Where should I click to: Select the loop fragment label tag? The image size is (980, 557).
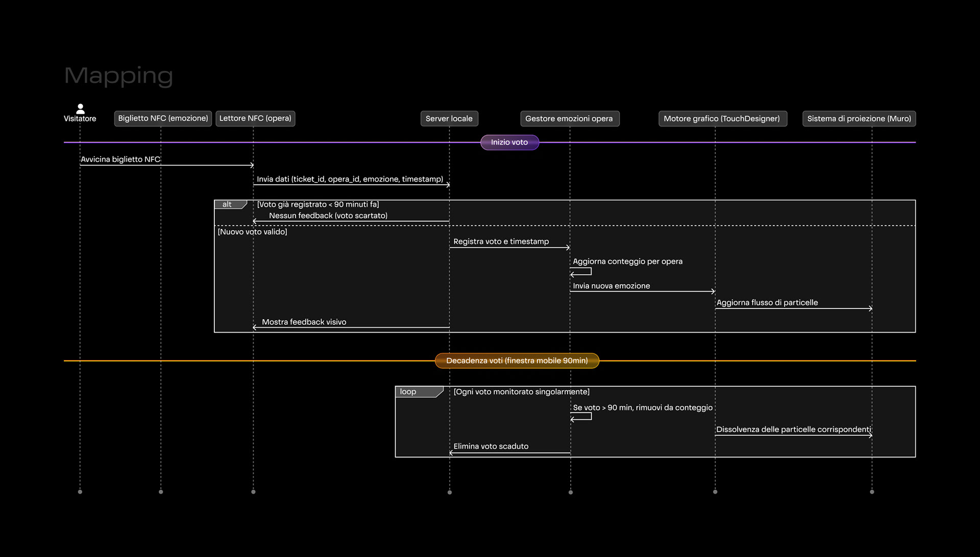[x=419, y=392]
